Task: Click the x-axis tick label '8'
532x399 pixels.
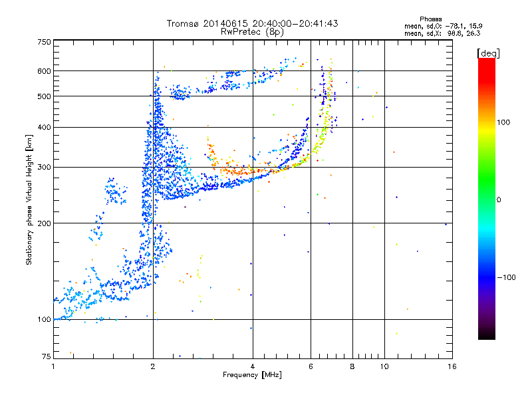Action: click(x=352, y=366)
